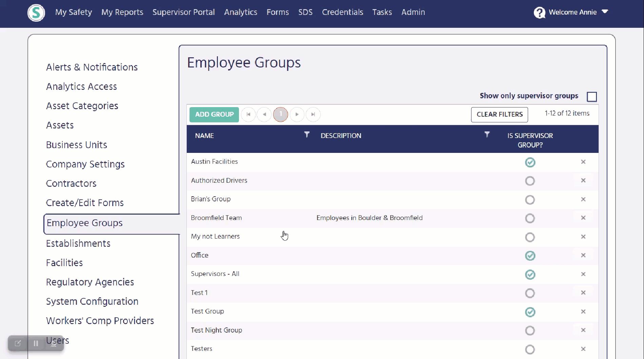Image resolution: width=644 pixels, height=359 pixels.
Task: Remove Brian's Group using its X icon
Action: [583, 200]
